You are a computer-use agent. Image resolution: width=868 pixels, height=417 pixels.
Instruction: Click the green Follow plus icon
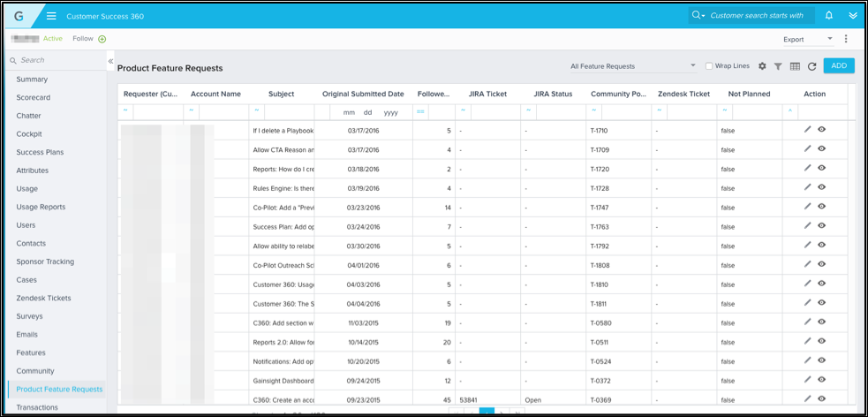pos(102,39)
